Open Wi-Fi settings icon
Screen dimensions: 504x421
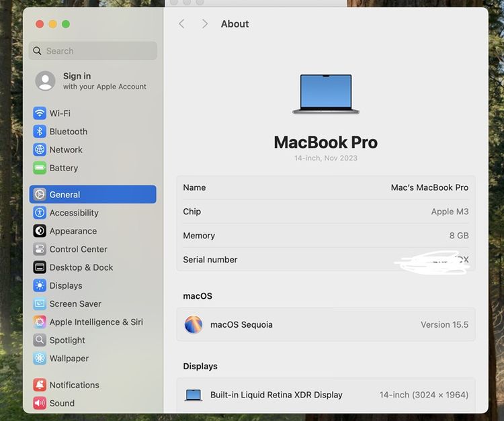tap(40, 113)
